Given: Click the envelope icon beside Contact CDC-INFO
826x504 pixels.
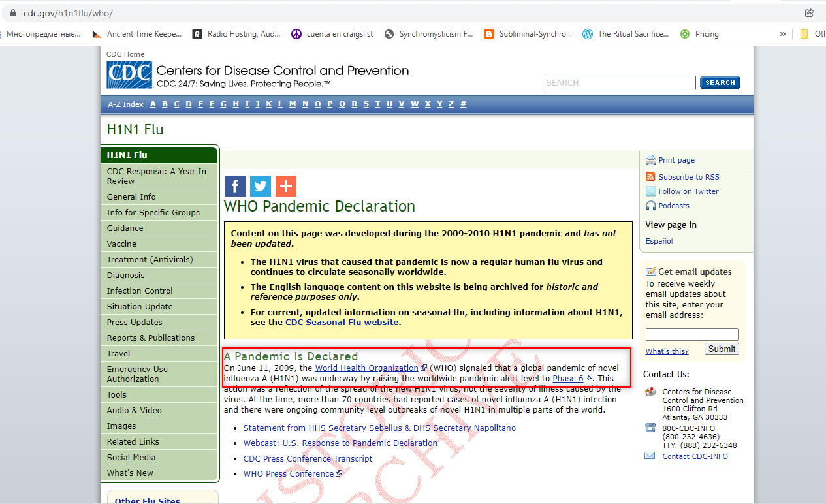Looking at the screenshot, I should click(x=650, y=456).
